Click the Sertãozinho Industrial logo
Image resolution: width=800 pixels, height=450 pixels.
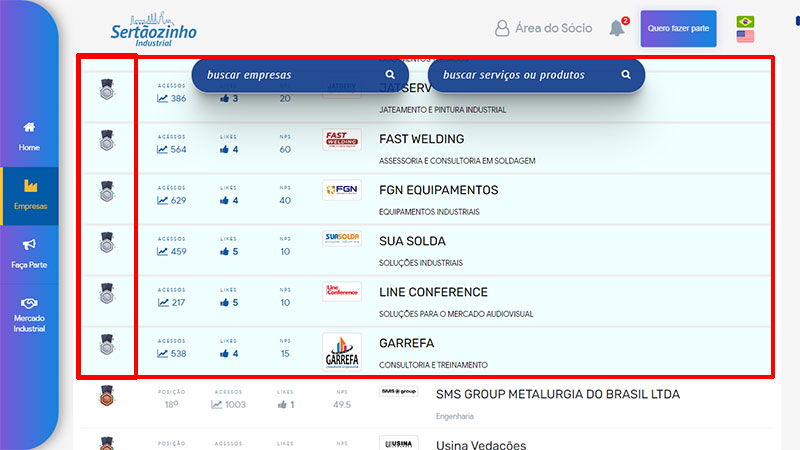154,29
